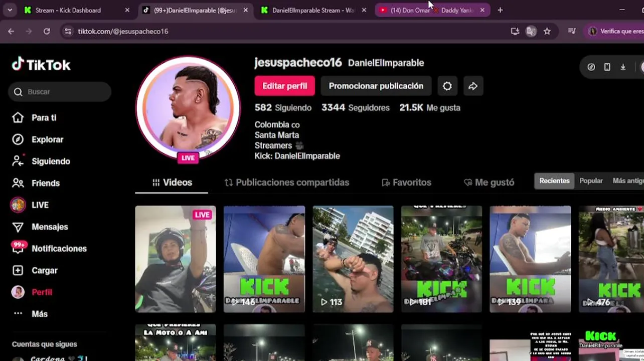Click the 21.5K Me gusta count
Viewport: 644px width, 361px height.
click(x=430, y=108)
